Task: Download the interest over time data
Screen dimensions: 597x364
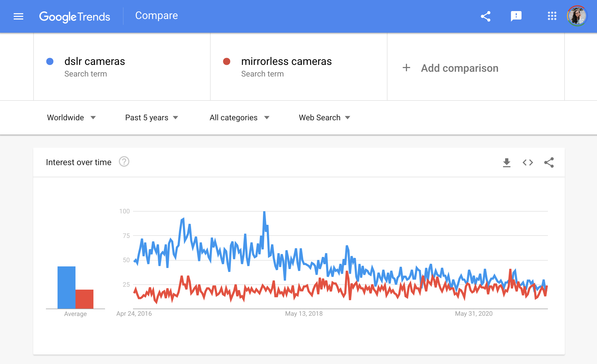Action: click(x=506, y=162)
